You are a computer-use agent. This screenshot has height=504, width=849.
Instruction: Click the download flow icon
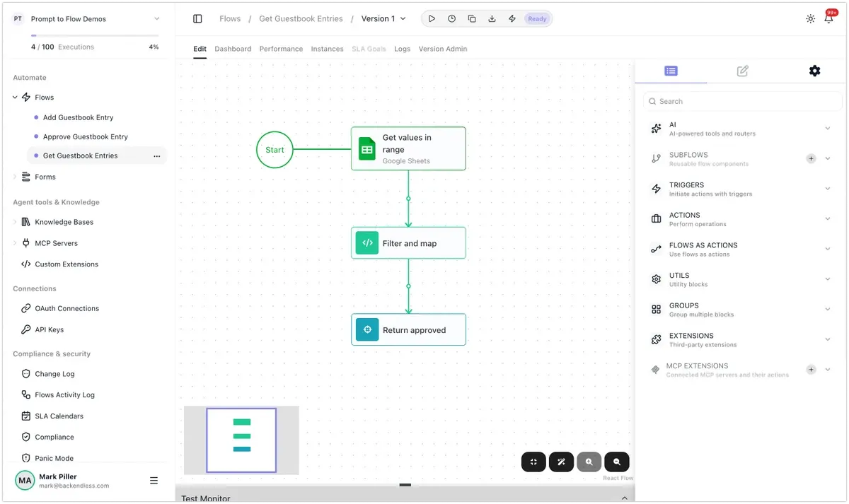[x=492, y=19]
